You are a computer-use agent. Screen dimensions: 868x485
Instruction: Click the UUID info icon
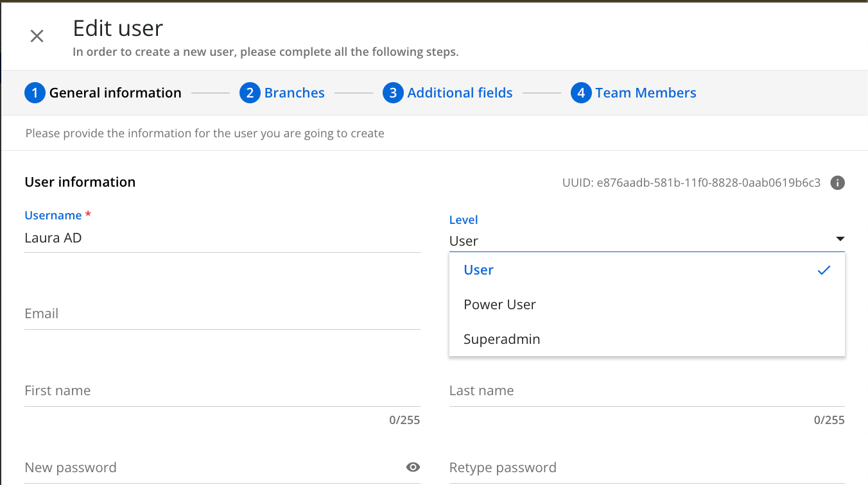point(837,183)
